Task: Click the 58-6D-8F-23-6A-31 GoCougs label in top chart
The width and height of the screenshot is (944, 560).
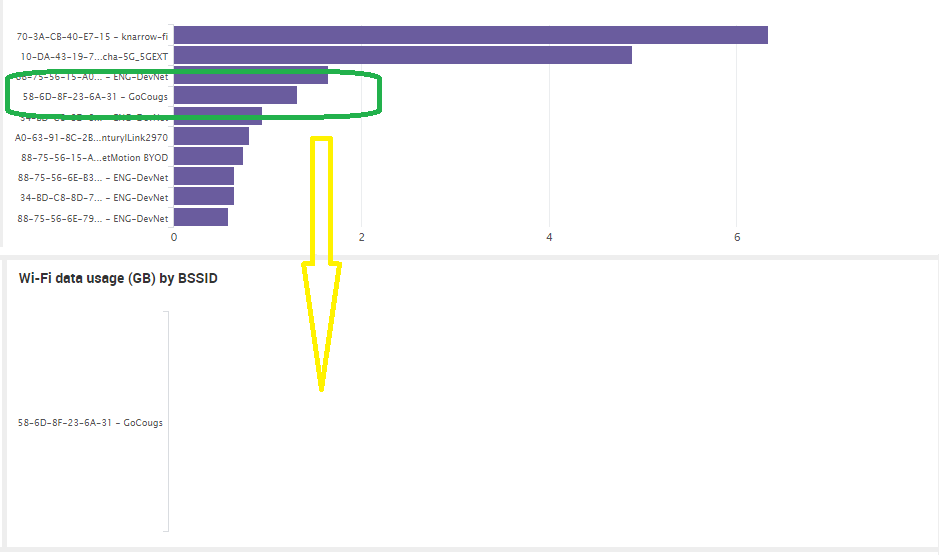Action: (95, 96)
